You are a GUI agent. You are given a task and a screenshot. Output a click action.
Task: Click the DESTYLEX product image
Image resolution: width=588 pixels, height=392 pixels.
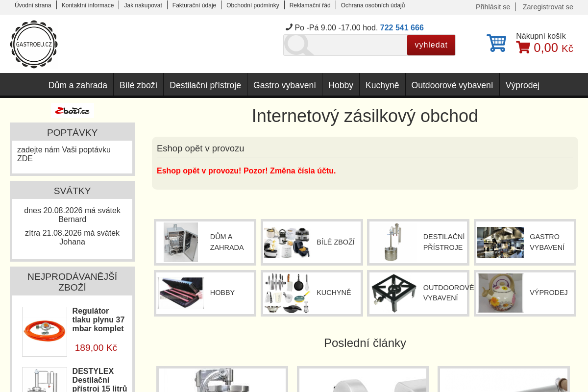pyautogui.click(x=45, y=380)
